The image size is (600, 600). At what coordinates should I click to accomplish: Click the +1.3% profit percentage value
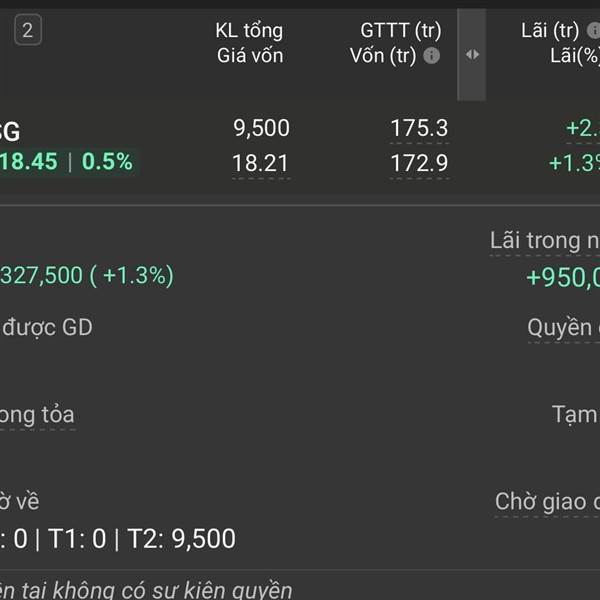click(x=574, y=163)
